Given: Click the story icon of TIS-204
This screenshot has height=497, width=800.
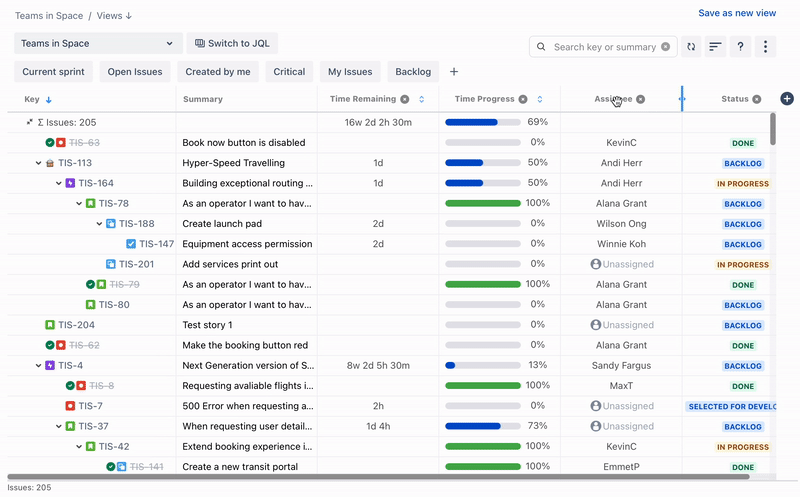Looking at the screenshot, I should (x=50, y=325).
